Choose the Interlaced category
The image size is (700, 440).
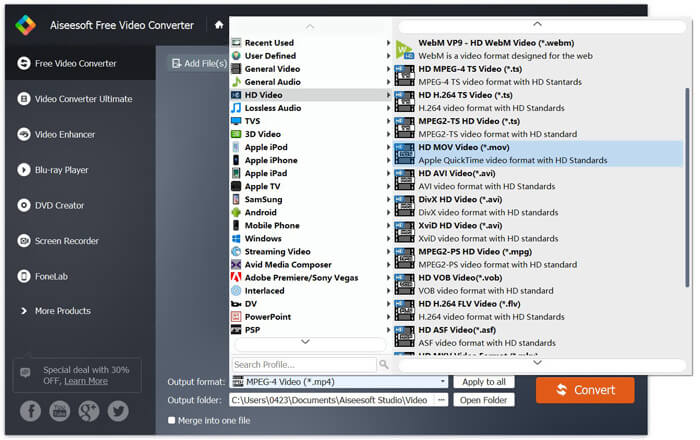pos(311,291)
